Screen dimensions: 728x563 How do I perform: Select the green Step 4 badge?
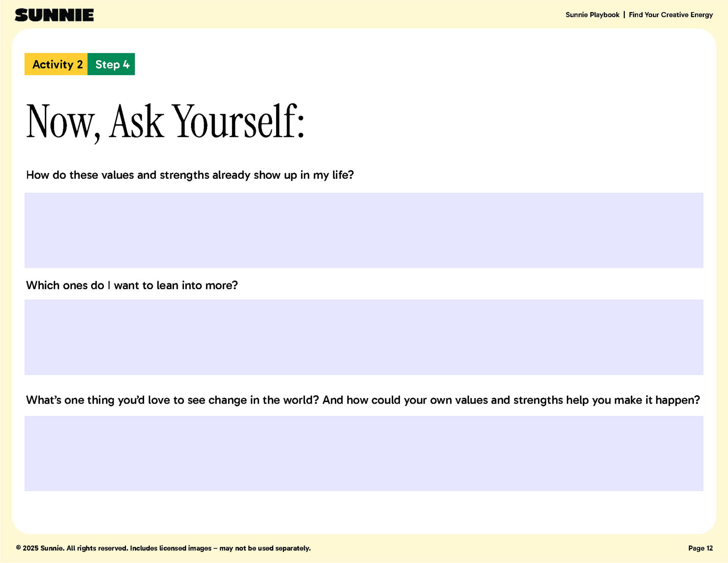click(111, 64)
